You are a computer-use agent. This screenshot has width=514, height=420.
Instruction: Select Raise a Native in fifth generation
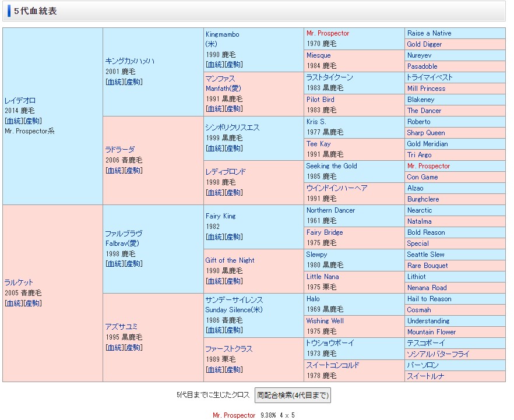[x=429, y=33]
